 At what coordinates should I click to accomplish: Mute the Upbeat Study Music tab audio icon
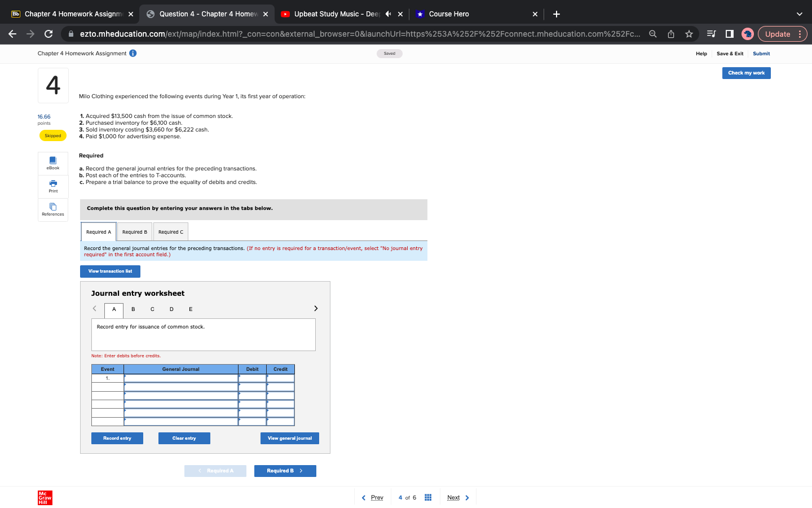point(388,14)
